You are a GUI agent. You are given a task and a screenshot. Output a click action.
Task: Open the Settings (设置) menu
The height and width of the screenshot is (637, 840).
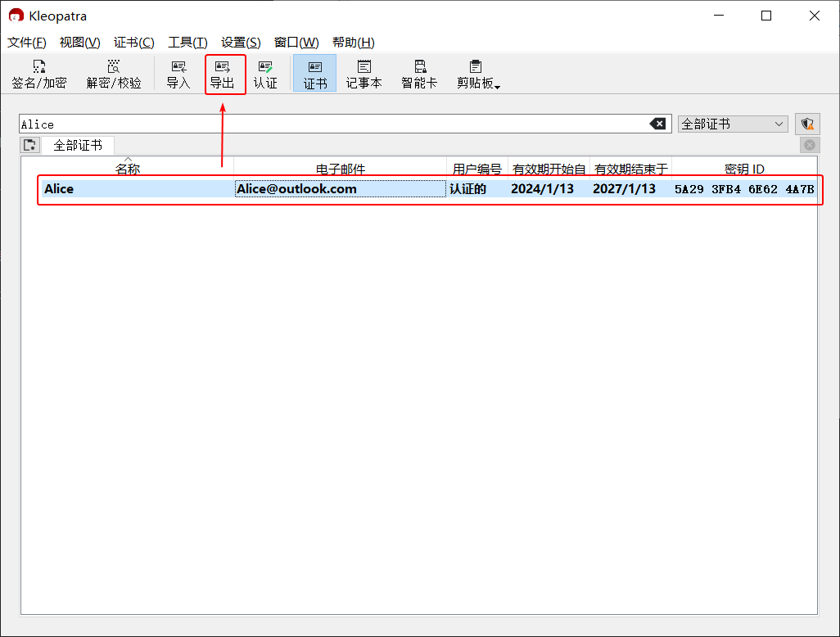click(241, 43)
